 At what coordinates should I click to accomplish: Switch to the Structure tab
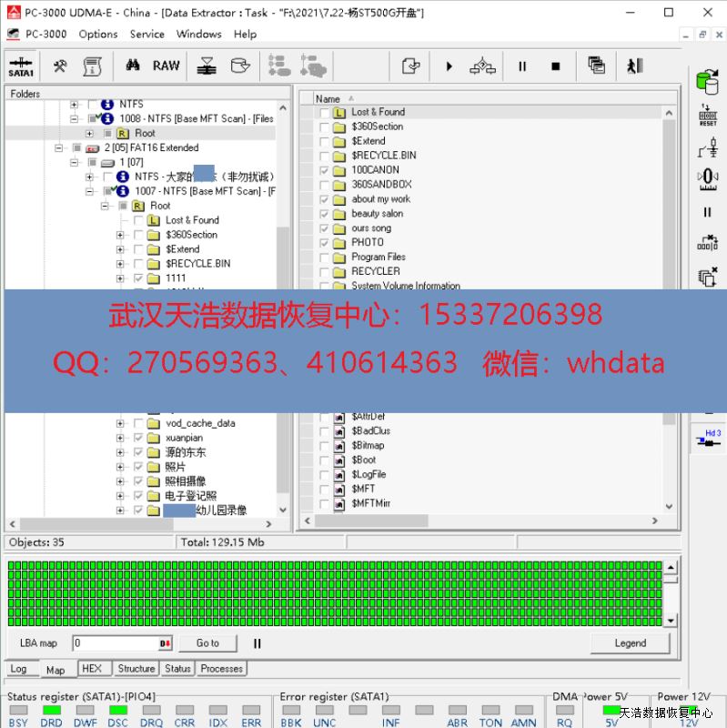click(136, 669)
